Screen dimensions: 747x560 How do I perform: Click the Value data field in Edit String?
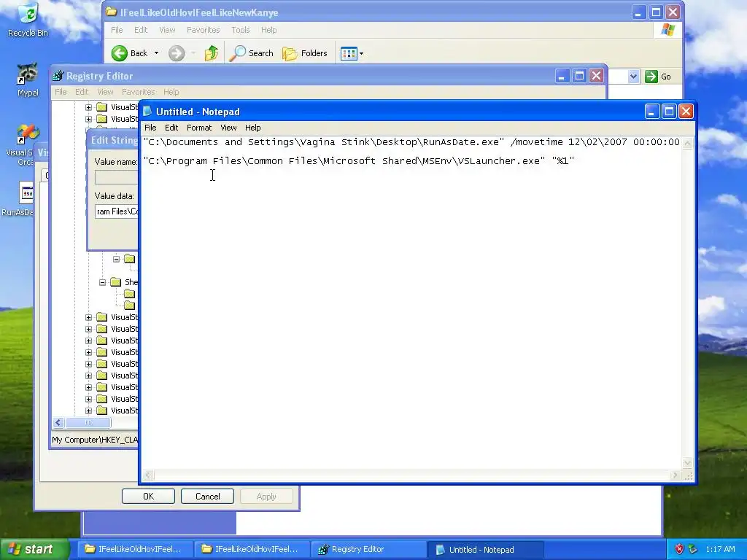click(x=117, y=211)
